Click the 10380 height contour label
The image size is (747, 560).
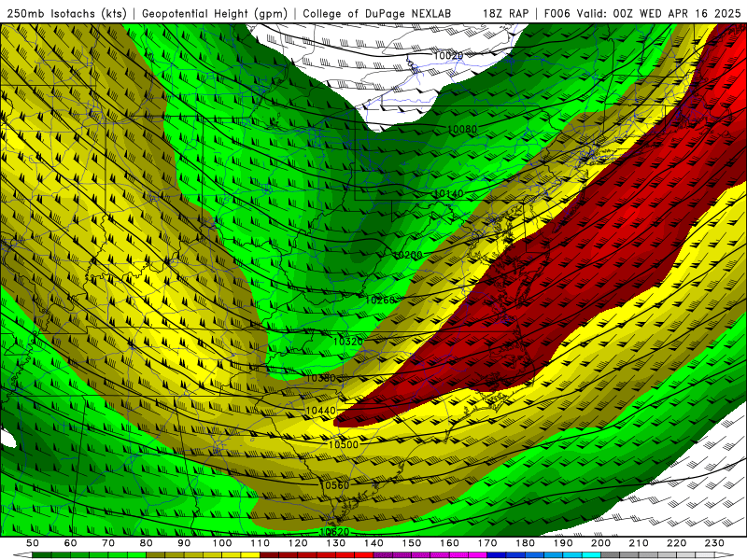(320, 378)
